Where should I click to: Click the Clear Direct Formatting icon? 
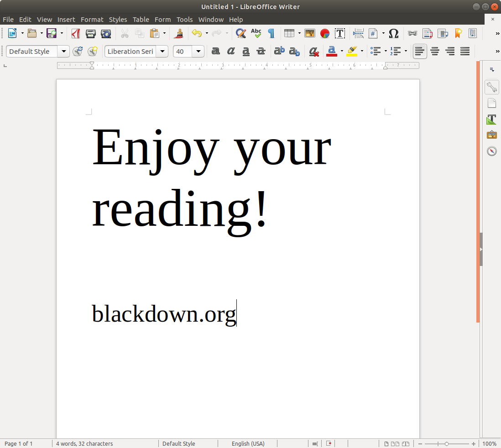point(313,52)
